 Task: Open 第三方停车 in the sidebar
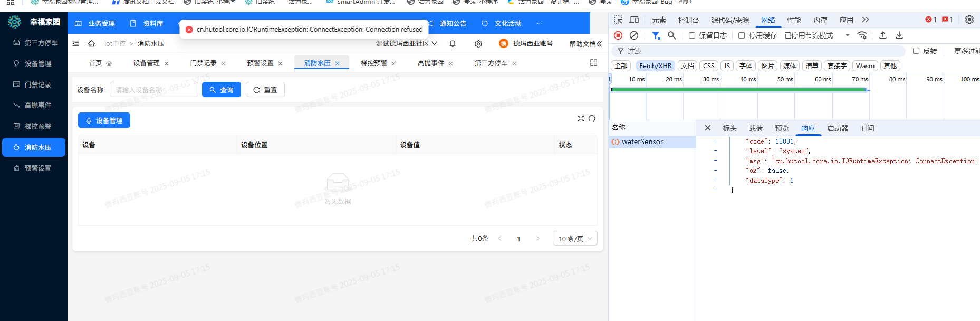pos(34,43)
